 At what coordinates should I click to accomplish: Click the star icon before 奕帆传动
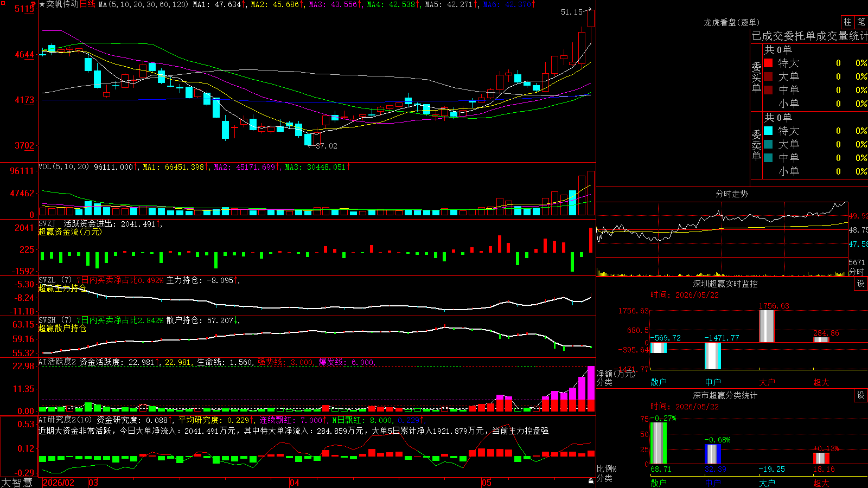(x=42, y=4)
